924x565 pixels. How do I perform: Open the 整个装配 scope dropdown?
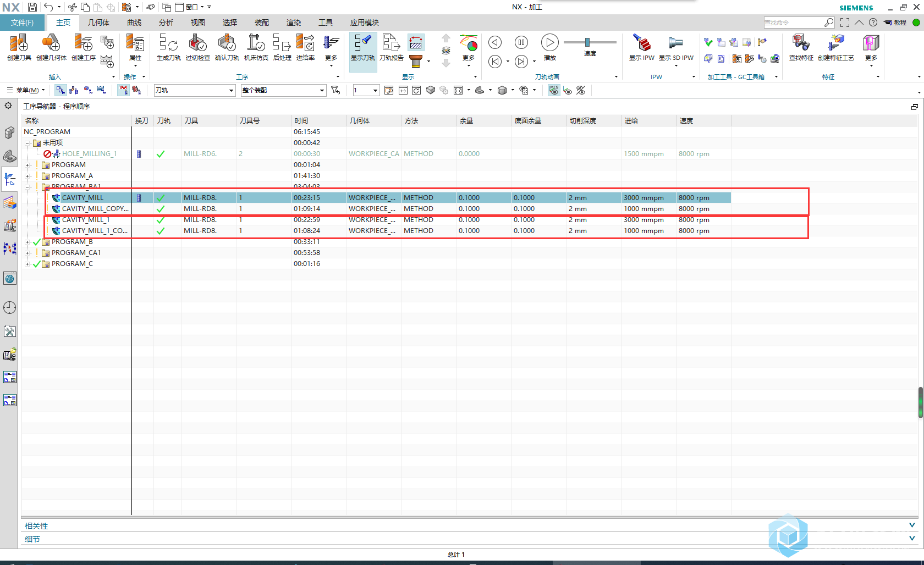pos(283,90)
